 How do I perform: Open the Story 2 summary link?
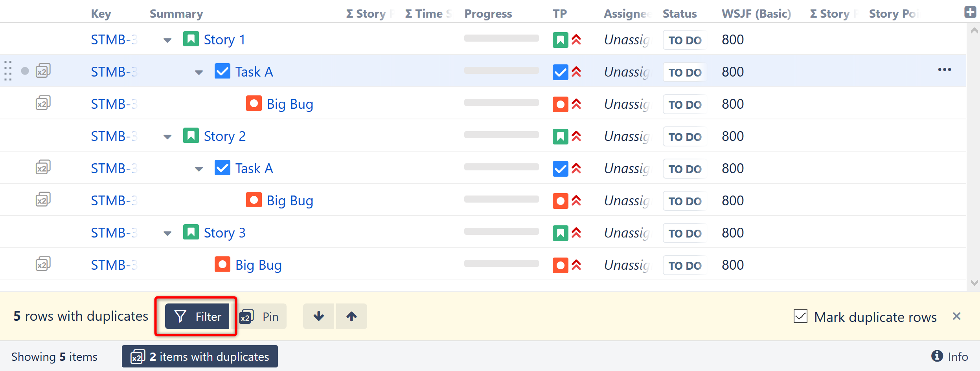224,136
